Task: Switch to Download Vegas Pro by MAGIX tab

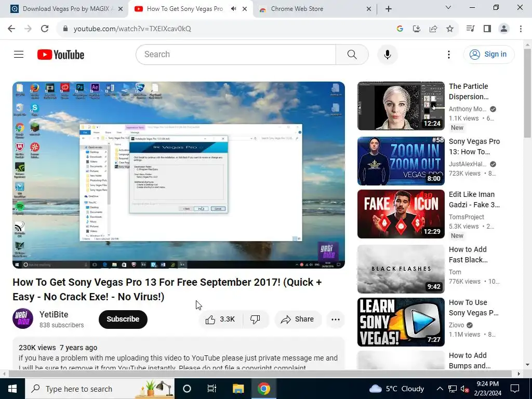Action: point(66,9)
